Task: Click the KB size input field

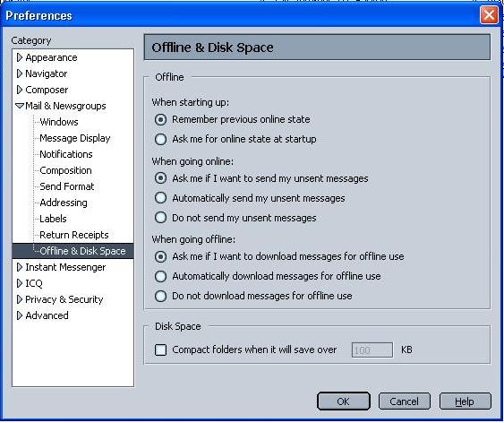Action: click(x=372, y=350)
